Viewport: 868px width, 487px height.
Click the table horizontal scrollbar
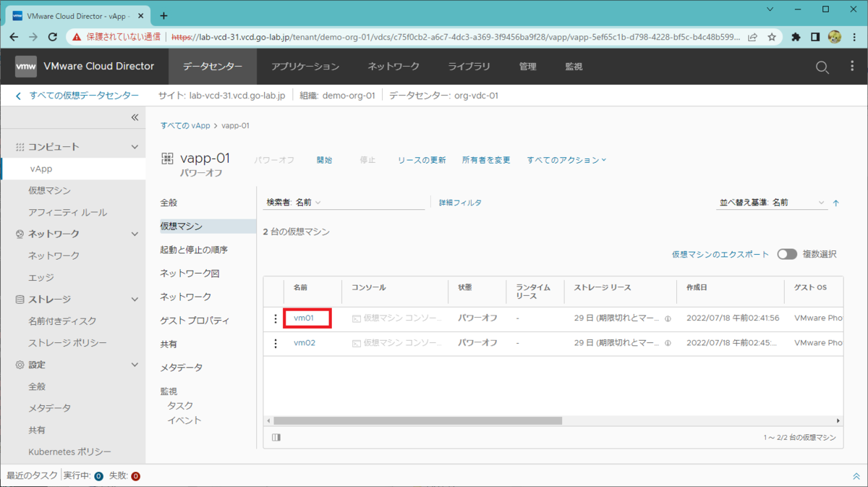[417, 420]
